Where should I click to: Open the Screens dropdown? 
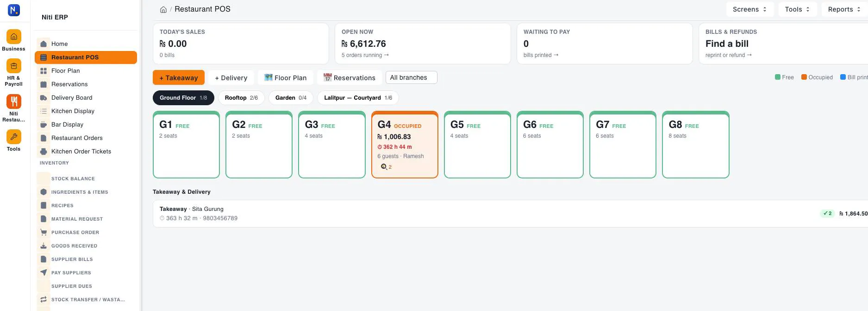click(x=749, y=9)
